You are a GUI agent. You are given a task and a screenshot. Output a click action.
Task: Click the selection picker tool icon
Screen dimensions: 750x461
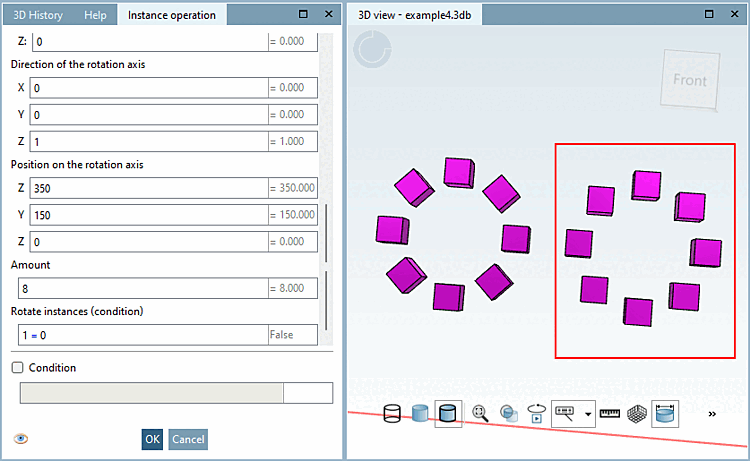pos(565,414)
